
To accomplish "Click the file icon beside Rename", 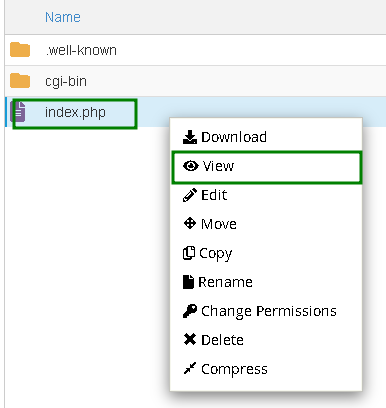I will (188, 282).
